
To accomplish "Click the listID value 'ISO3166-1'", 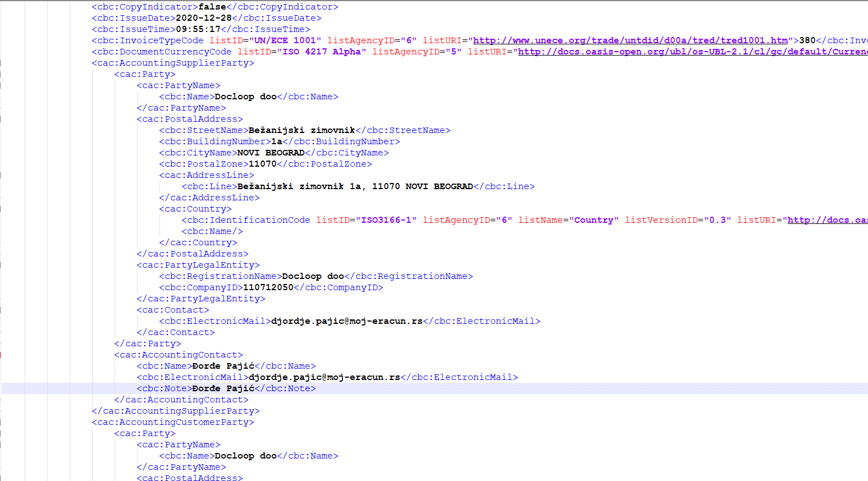I will (386, 220).
